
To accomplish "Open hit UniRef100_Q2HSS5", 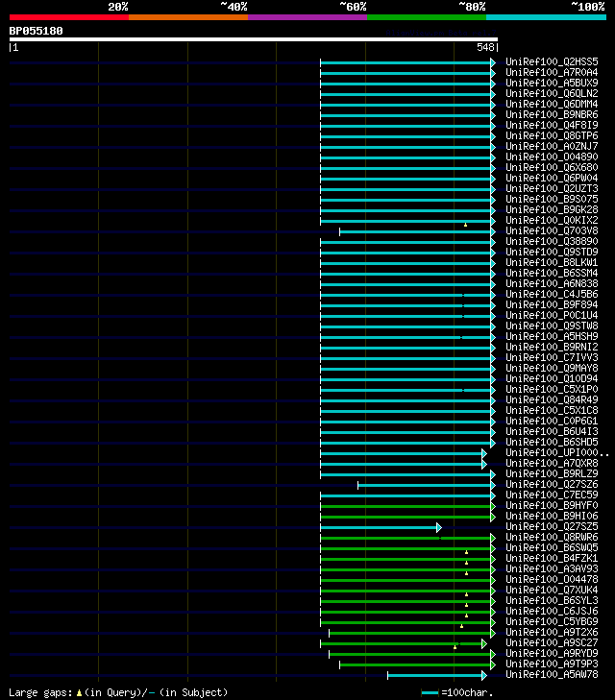I will click(x=552, y=61).
